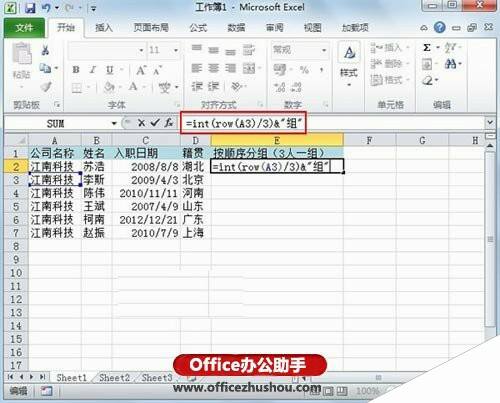The image size is (500, 403).
Task: Toggle Align Text Right
Action: 230,68
